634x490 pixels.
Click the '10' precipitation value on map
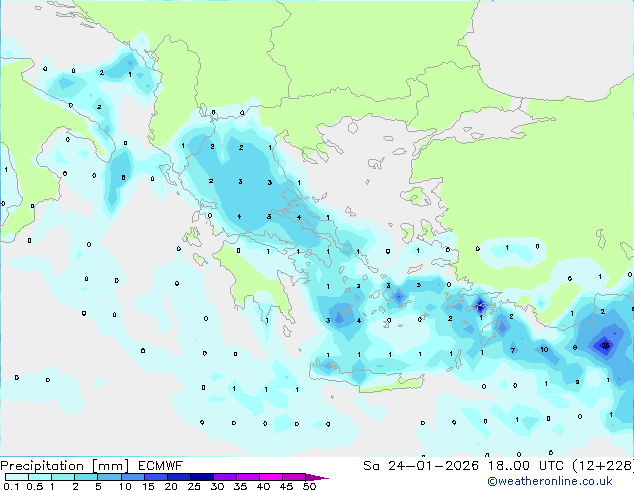tap(544, 349)
